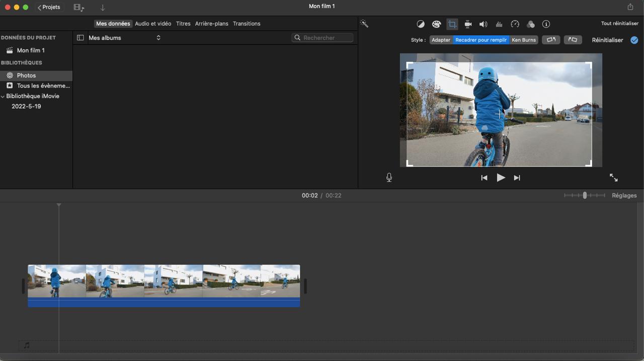644x361 pixels.
Task: Select the Photos library in the sidebar
Action: click(26, 75)
